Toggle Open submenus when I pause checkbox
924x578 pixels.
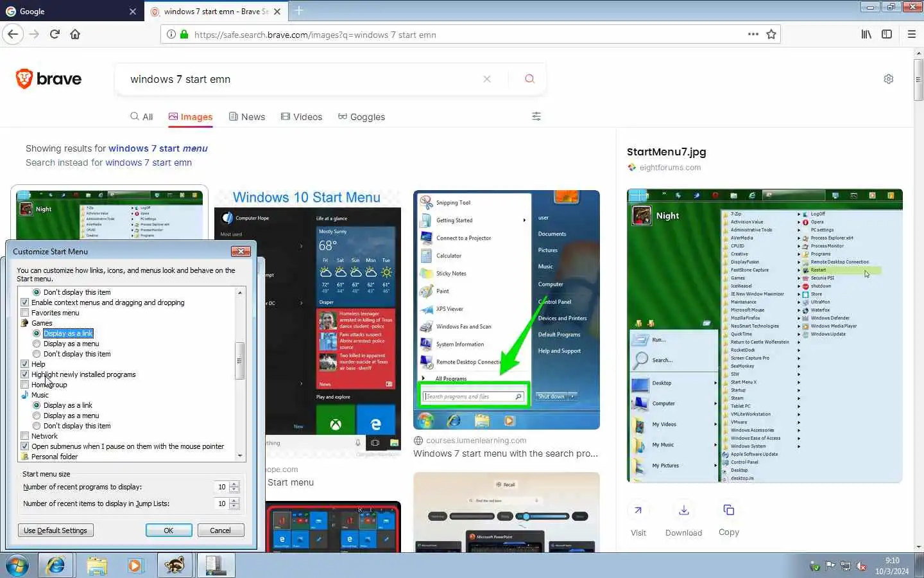click(x=25, y=446)
